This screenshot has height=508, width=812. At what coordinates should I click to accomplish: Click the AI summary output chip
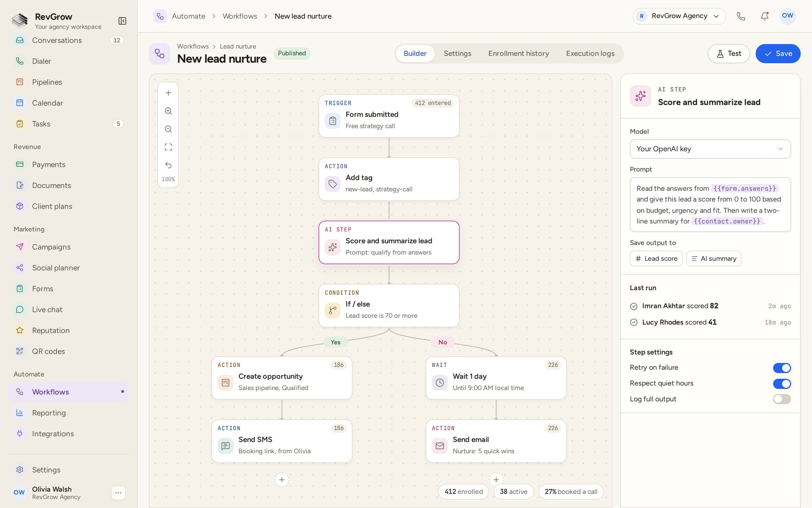pos(713,258)
